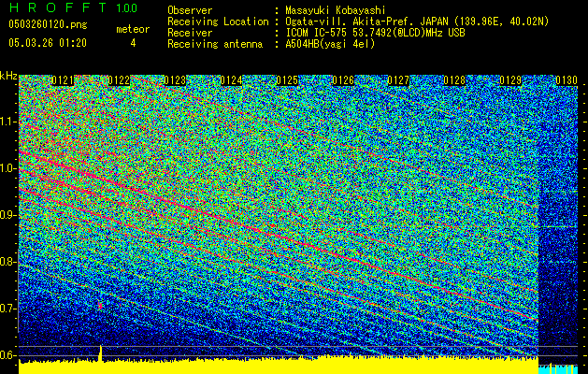Click the HROFFT 1.0.0 title text
588x374 pixels.
tap(73, 7)
